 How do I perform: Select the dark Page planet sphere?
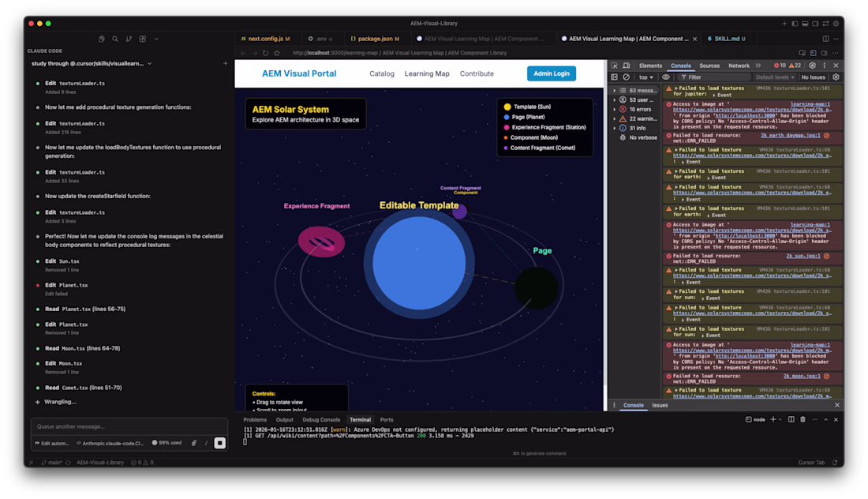pos(537,288)
